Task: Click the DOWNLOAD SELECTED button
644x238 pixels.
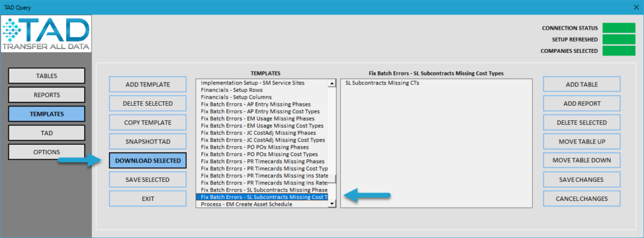Action: [x=148, y=161]
